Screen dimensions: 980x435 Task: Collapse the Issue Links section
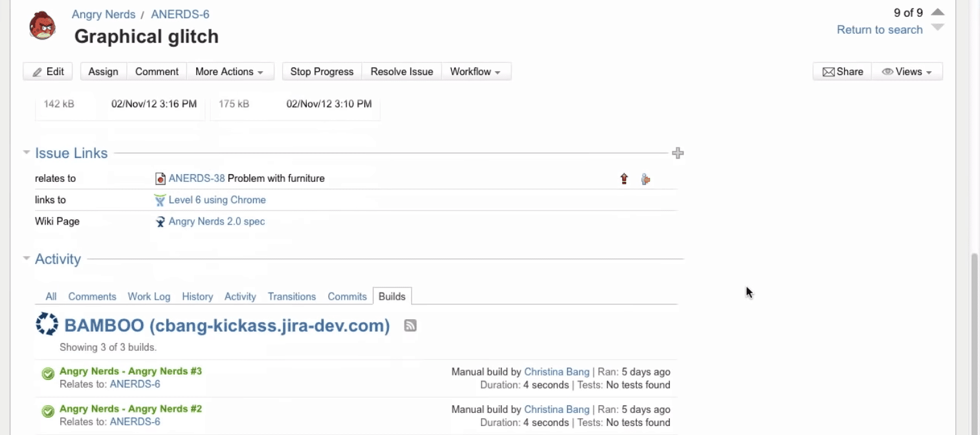click(x=27, y=153)
